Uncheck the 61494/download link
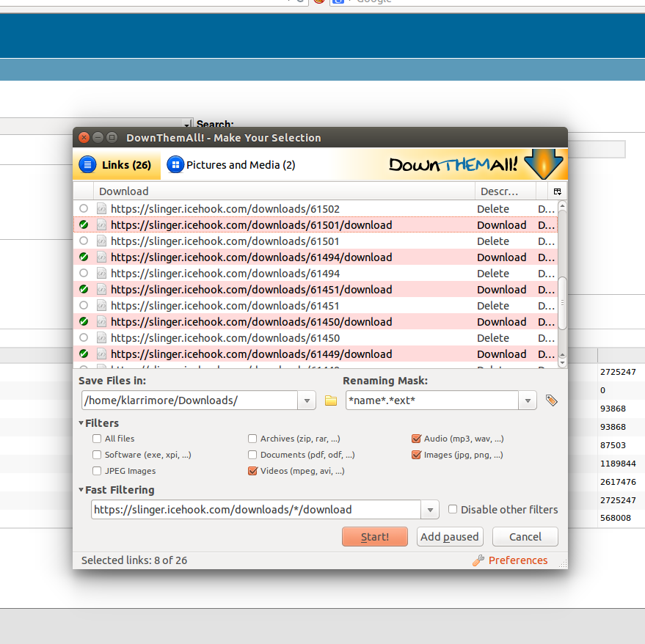 coord(84,257)
